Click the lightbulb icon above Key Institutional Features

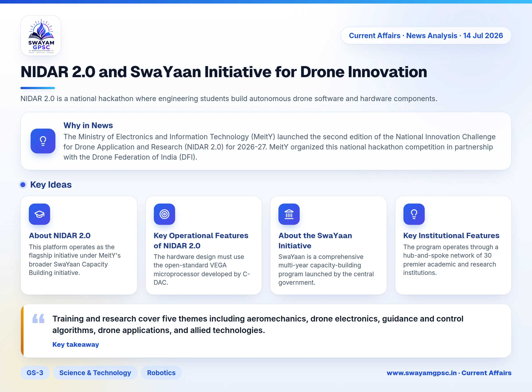pyautogui.click(x=414, y=214)
